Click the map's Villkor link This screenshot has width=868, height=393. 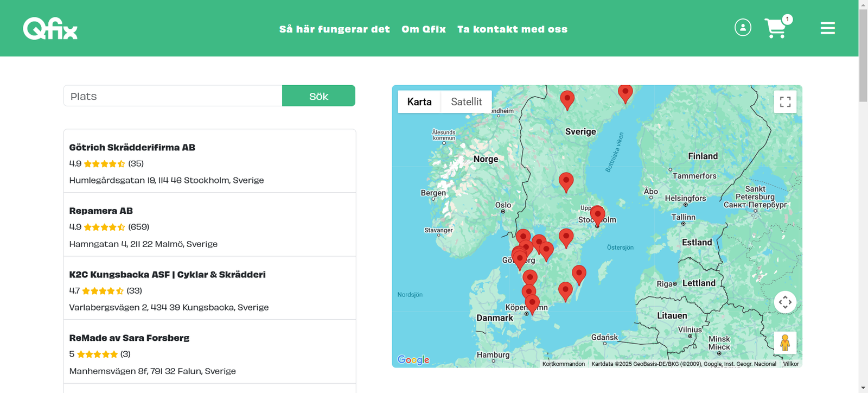tap(790, 364)
